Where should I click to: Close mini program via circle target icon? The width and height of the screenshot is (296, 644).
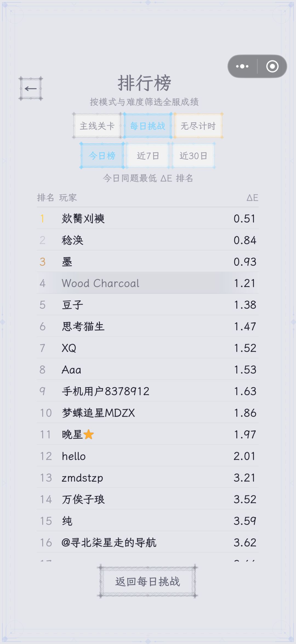(x=272, y=66)
